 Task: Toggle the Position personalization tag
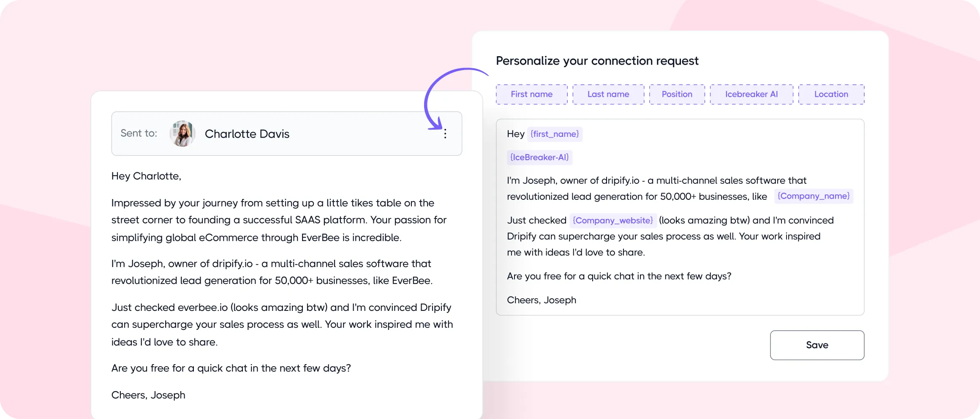pos(677,94)
